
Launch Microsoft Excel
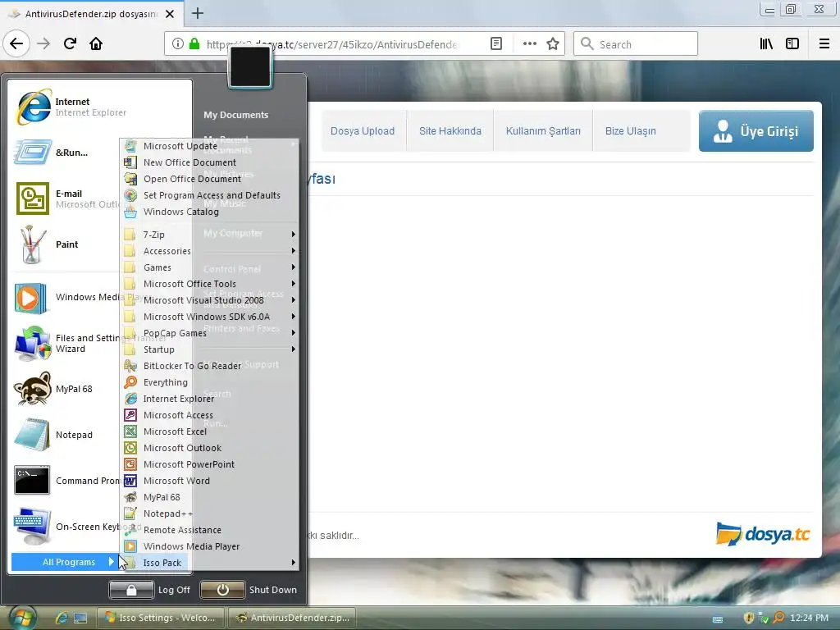click(x=209, y=431)
